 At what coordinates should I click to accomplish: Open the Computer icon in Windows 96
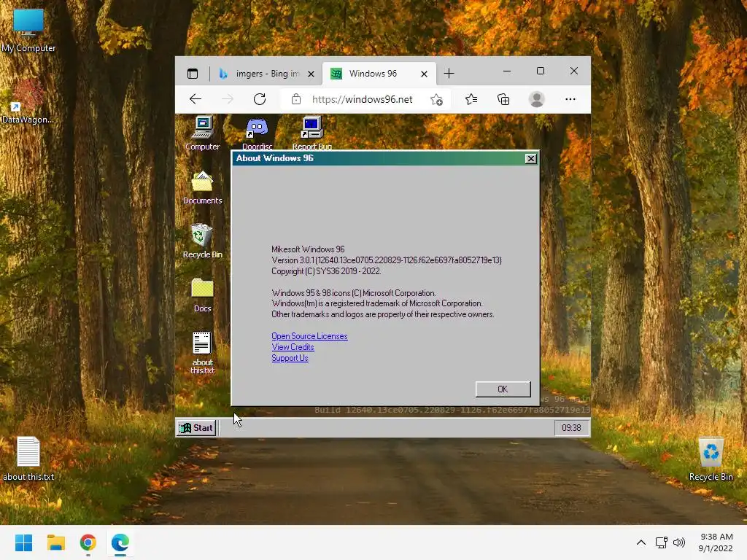click(x=203, y=133)
